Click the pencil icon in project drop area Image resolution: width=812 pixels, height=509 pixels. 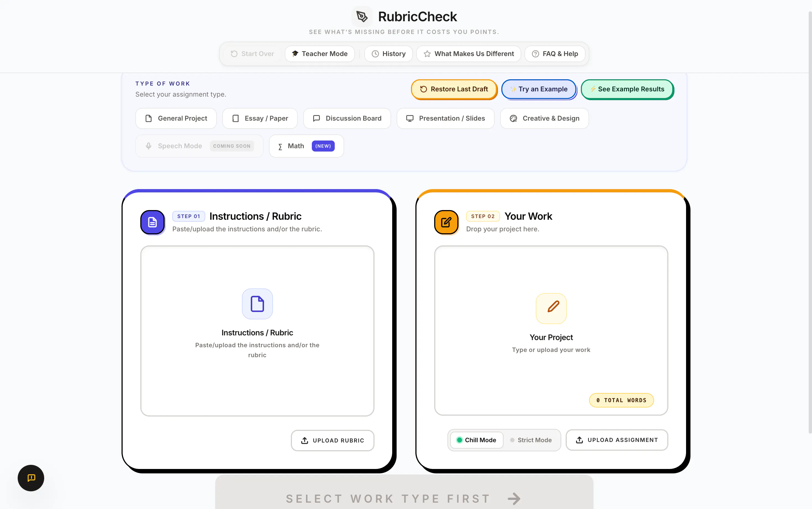click(551, 308)
